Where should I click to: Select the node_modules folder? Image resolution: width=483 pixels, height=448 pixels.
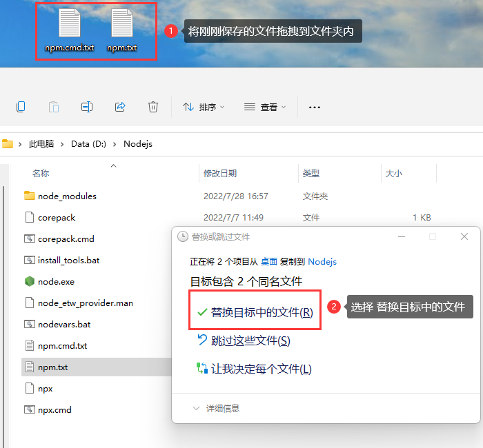coord(67,196)
